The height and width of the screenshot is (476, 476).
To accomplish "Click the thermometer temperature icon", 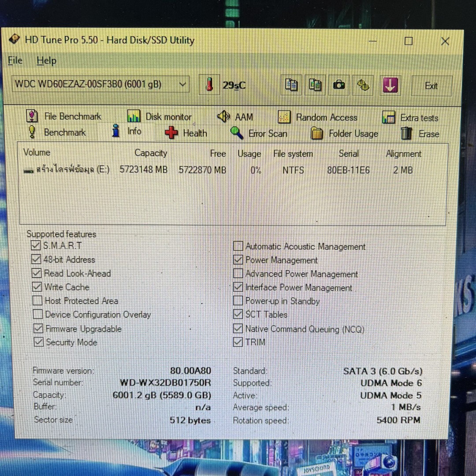I will (x=210, y=85).
